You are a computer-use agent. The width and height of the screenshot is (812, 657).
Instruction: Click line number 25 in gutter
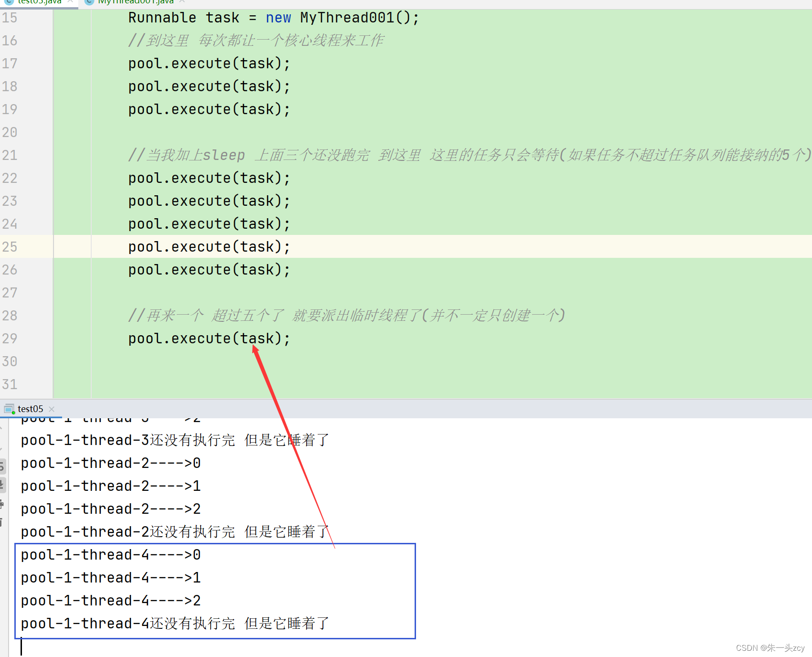point(10,247)
